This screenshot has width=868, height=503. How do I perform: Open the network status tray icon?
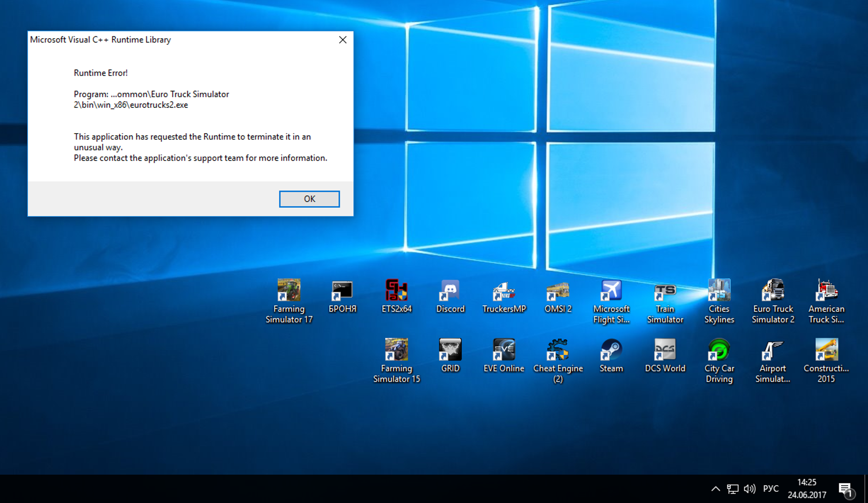pos(733,489)
